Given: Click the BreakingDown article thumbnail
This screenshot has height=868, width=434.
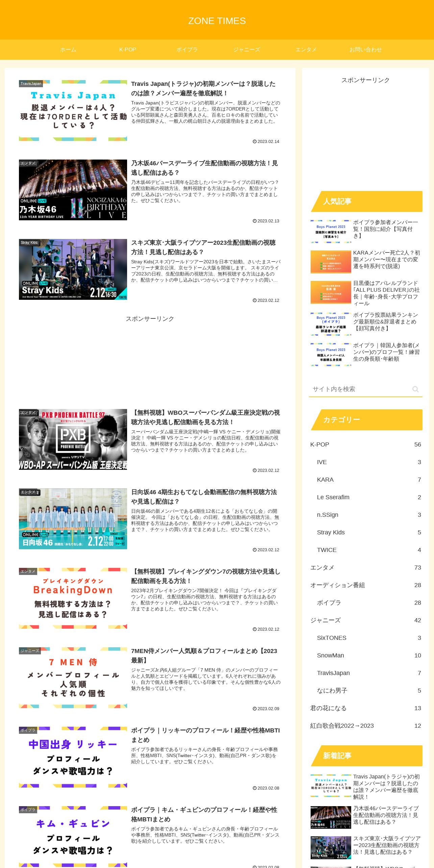Looking at the screenshot, I should pyautogui.click(x=73, y=598).
